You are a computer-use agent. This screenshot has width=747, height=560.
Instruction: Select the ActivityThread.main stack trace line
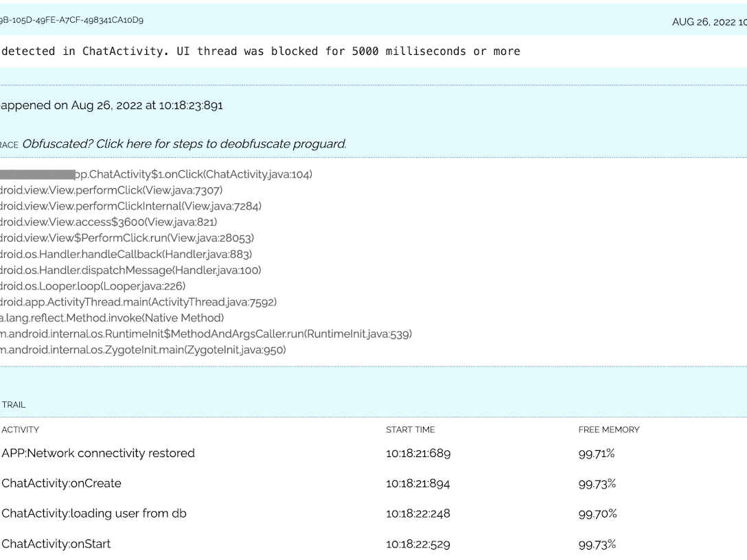point(138,302)
